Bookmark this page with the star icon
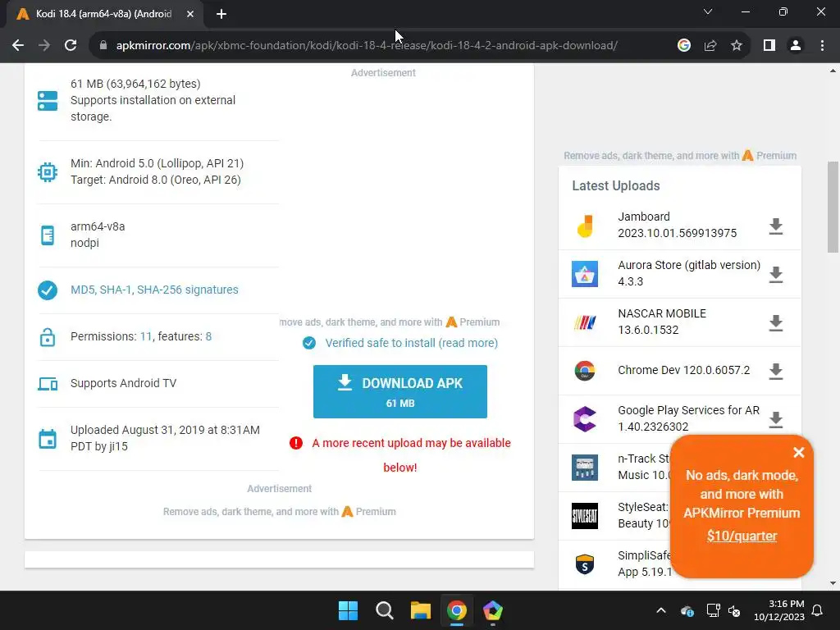Screen dimensions: 840x630 coord(737,46)
